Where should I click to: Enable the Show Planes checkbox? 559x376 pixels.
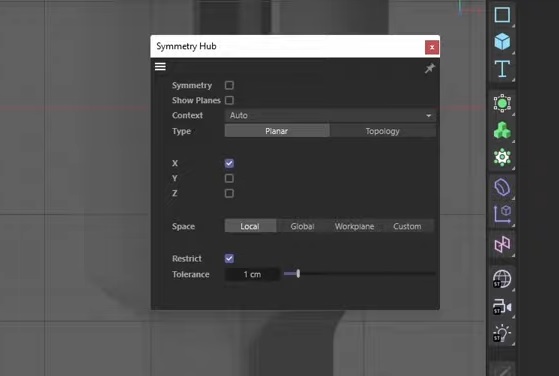coord(229,100)
